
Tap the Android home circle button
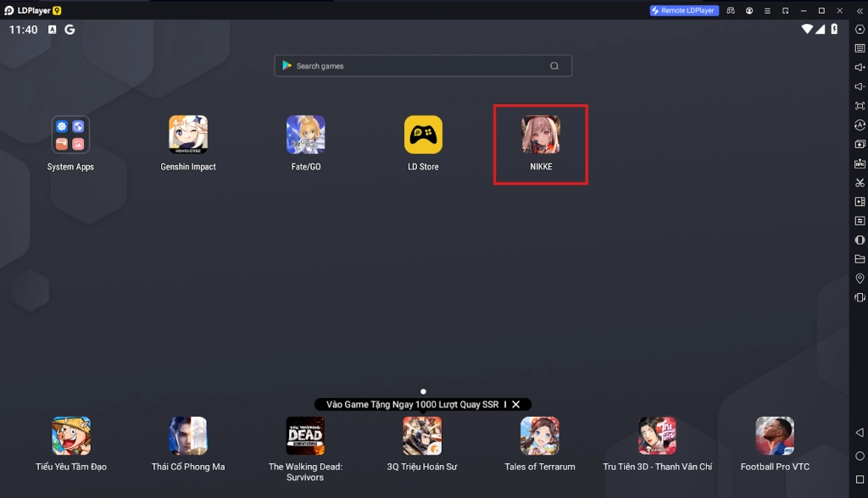pyautogui.click(x=860, y=456)
